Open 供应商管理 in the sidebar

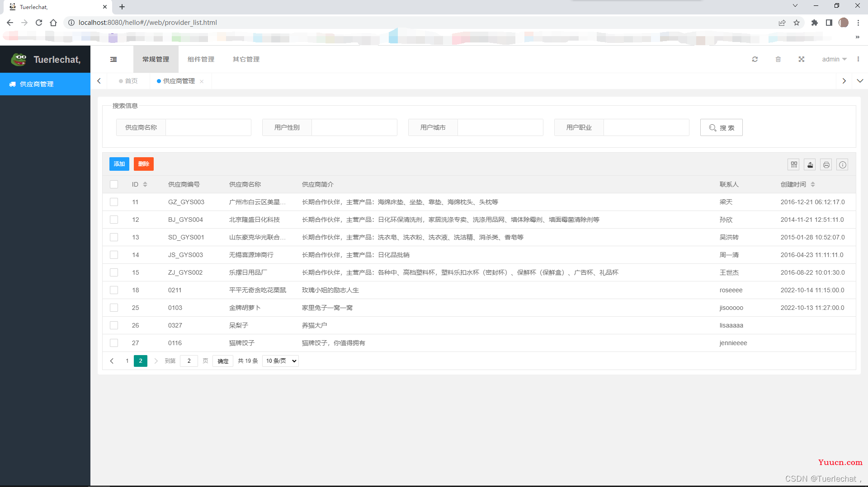[x=45, y=84]
